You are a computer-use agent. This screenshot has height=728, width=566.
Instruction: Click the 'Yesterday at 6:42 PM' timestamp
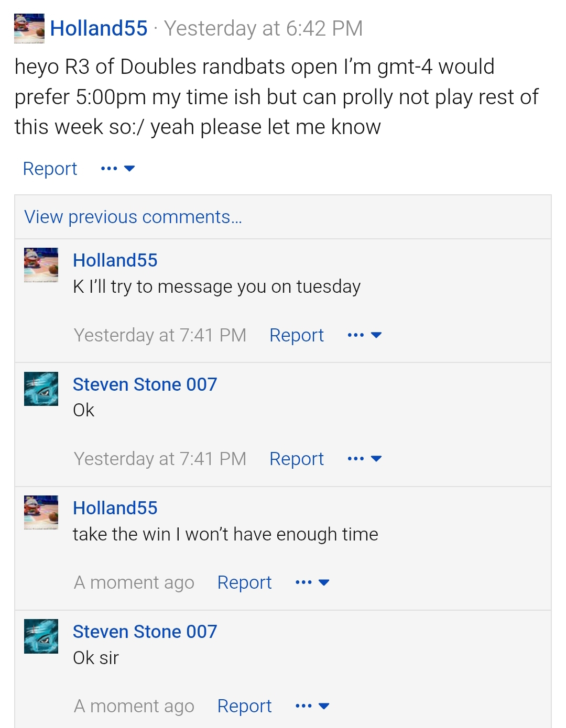point(264,28)
